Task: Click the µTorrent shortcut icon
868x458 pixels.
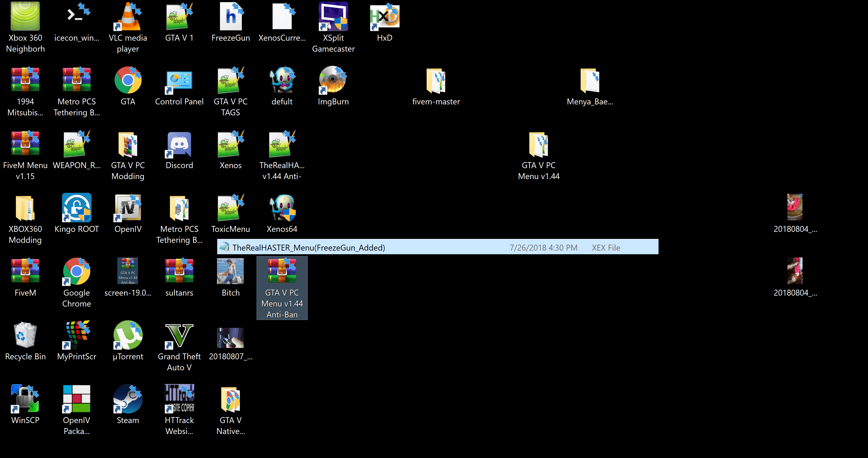Action: (x=128, y=336)
